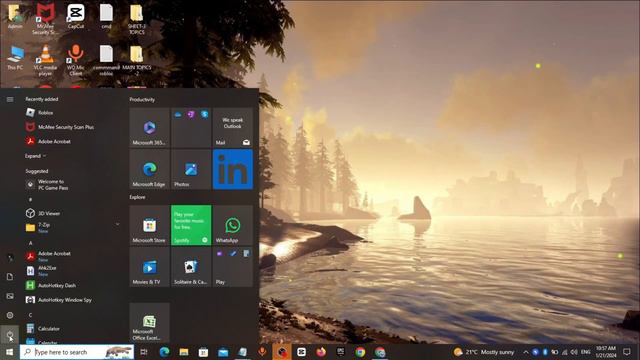
Task: Click the A letter header in app list
Action: (30, 243)
